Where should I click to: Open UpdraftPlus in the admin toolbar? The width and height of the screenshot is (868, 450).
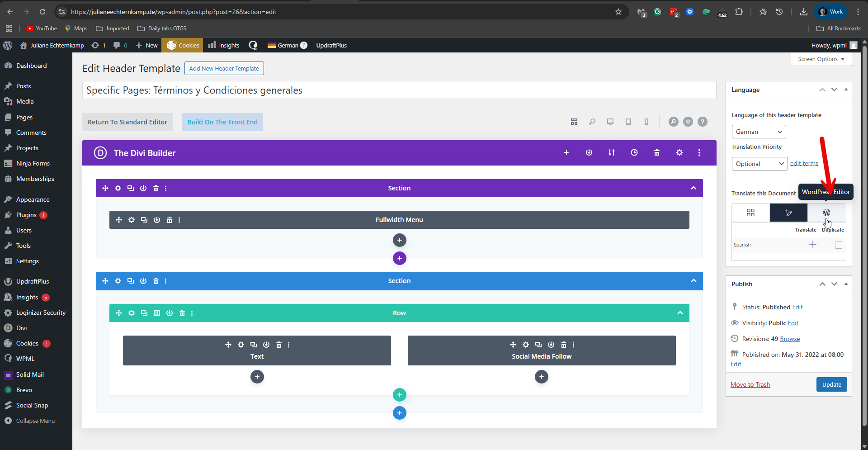click(x=331, y=45)
